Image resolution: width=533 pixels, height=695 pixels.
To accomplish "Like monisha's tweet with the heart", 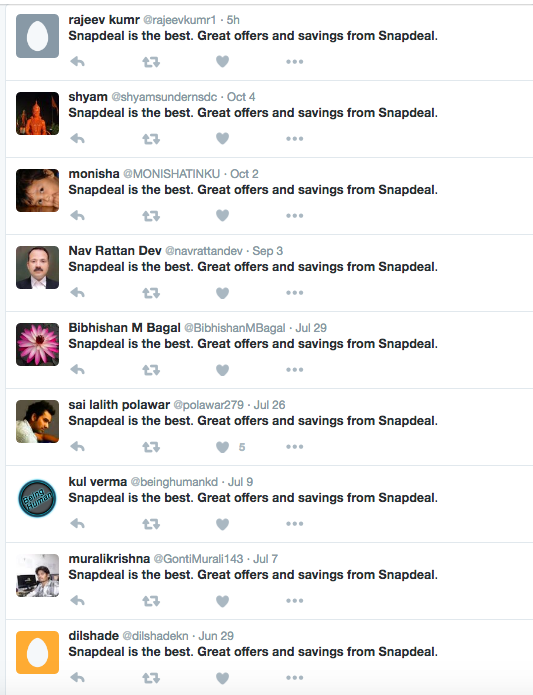I will pyautogui.click(x=222, y=215).
